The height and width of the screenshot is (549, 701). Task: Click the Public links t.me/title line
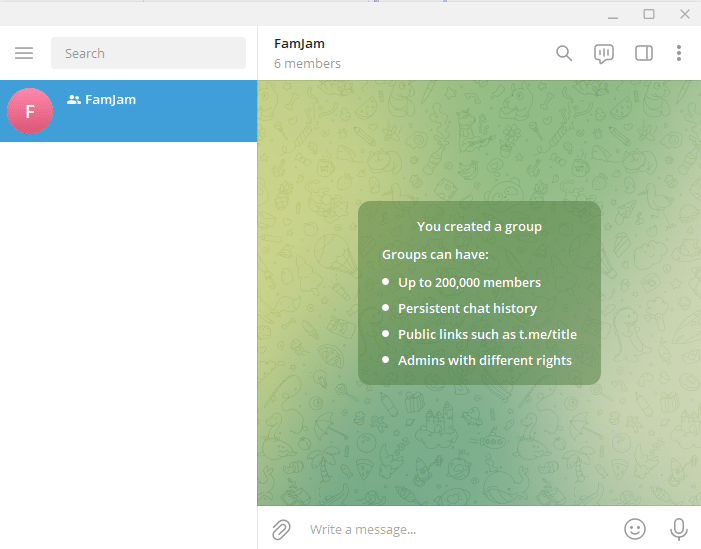(487, 334)
